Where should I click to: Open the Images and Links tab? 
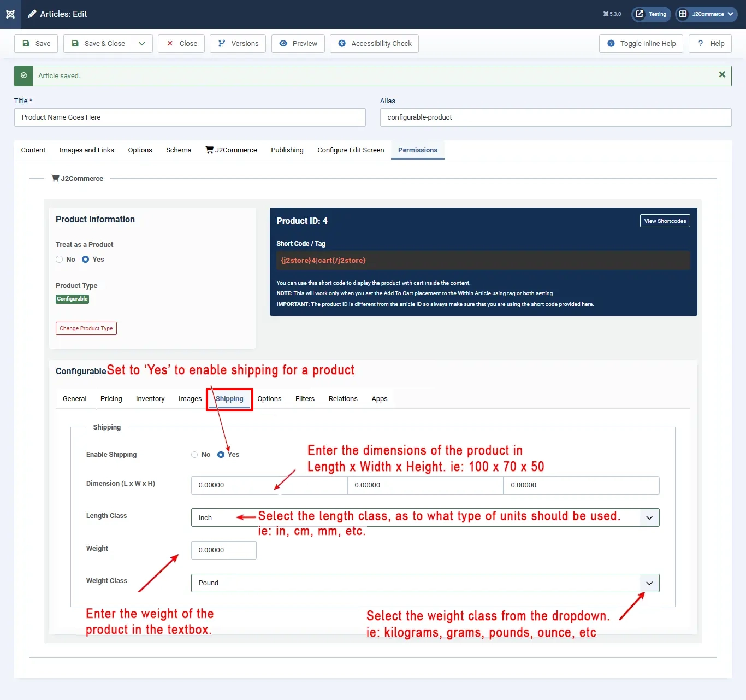coord(87,150)
